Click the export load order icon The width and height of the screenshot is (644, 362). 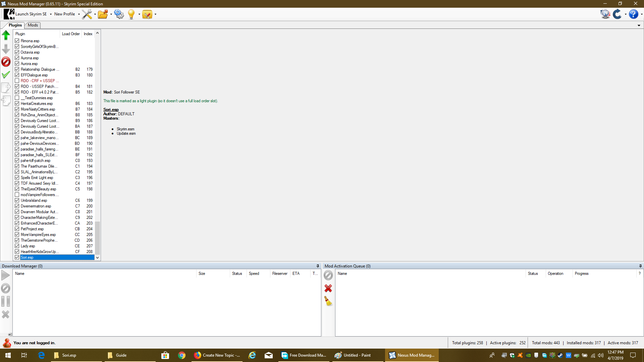[6, 87]
